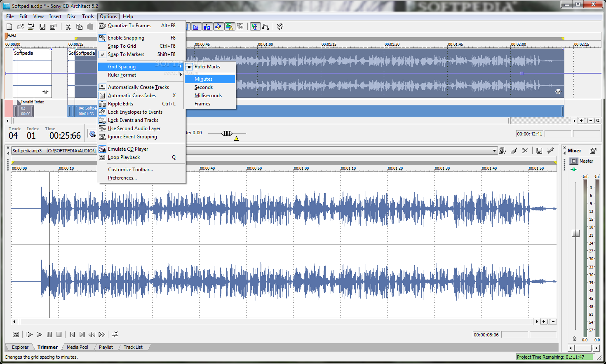Select Frames grid spacing
606x364 pixels.
(210, 104)
